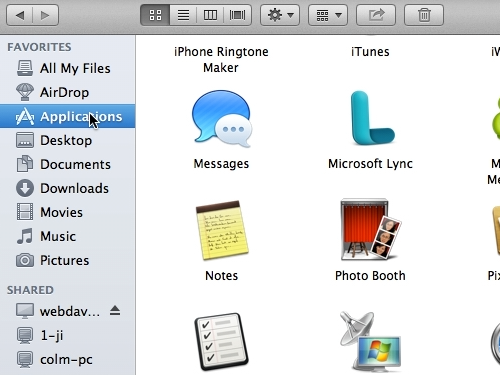This screenshot has width=500, height=375.
Task: Click the Music note icon
Action: click(x=25, y=236)
